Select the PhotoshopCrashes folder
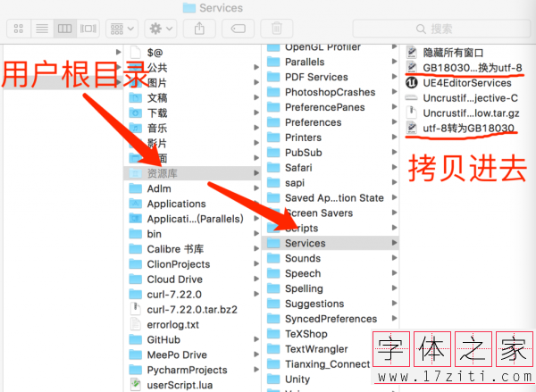Image resolution: width=536 pixels, height=392 pixels. click(x=331, y=92)
